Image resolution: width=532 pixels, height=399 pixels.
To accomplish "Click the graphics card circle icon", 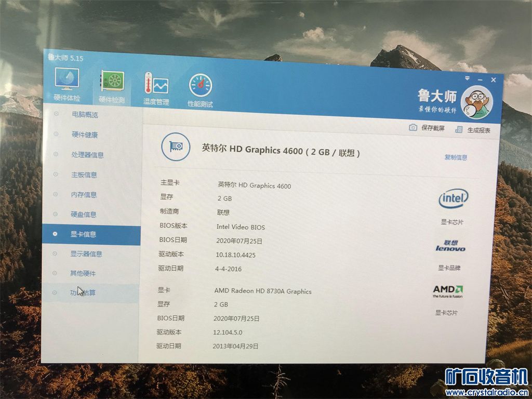I will 176,147.
